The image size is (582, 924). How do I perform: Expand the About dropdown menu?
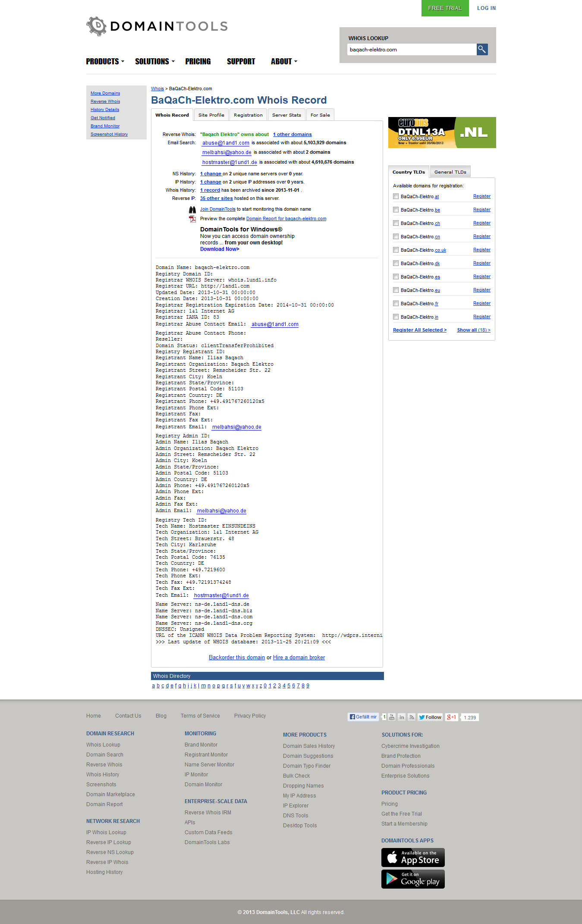point(284,61)
